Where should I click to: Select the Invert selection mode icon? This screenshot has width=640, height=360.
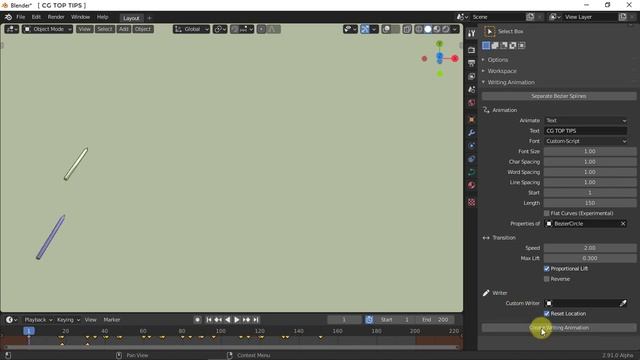coord(513,45)
